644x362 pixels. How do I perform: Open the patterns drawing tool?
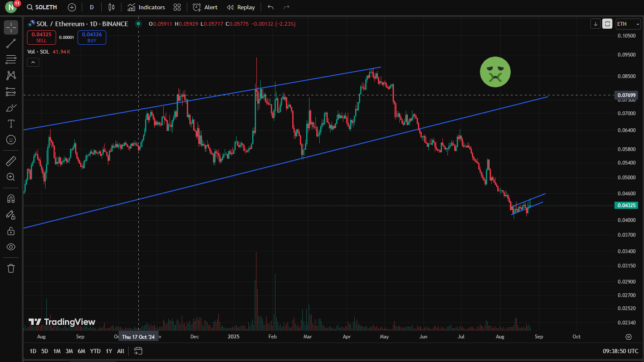point(11,76)
